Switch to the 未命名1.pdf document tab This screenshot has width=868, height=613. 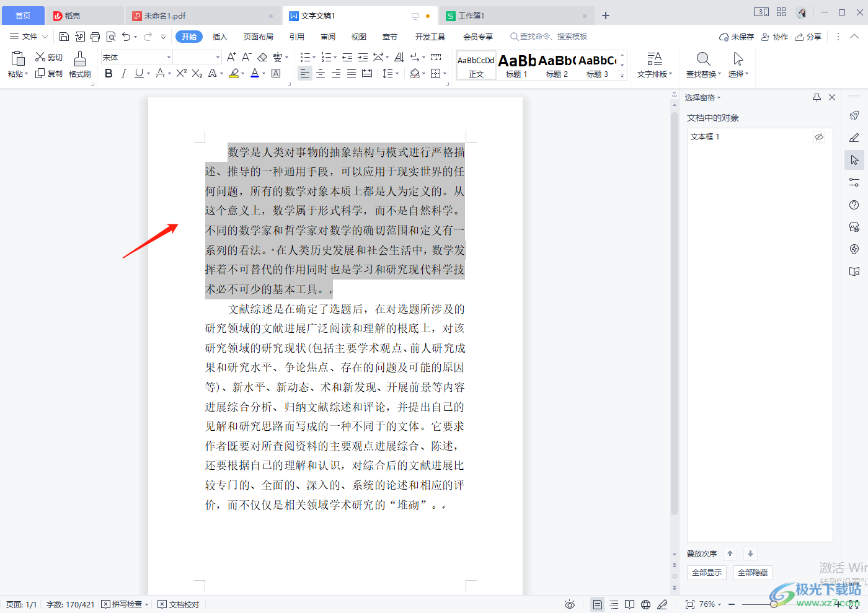(203, 15)
